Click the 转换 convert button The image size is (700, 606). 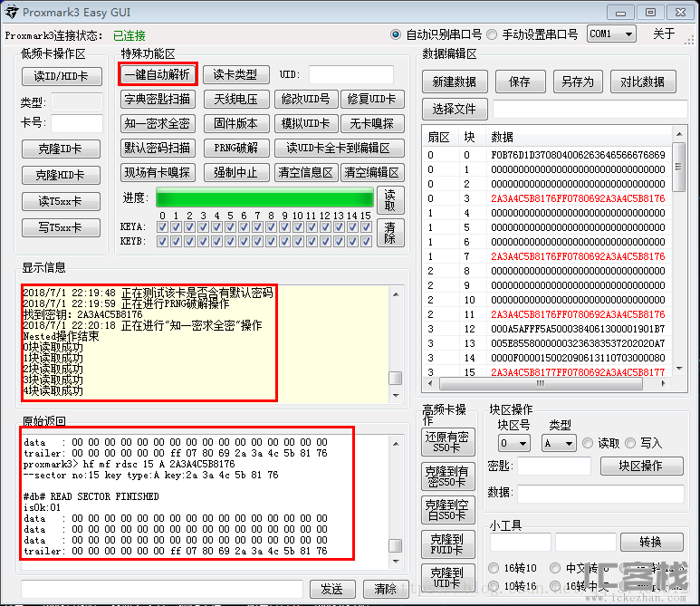(651, 542)
